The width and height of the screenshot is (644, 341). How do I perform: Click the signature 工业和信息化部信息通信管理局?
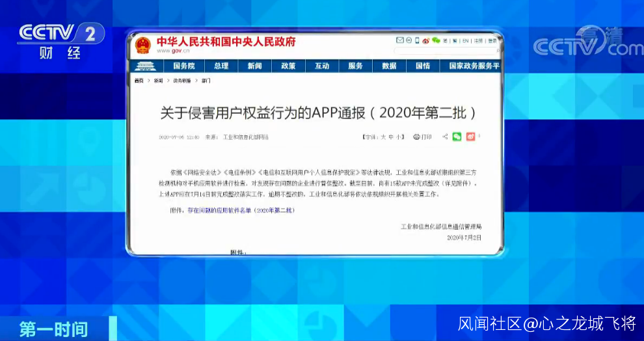tap(441, 226)
